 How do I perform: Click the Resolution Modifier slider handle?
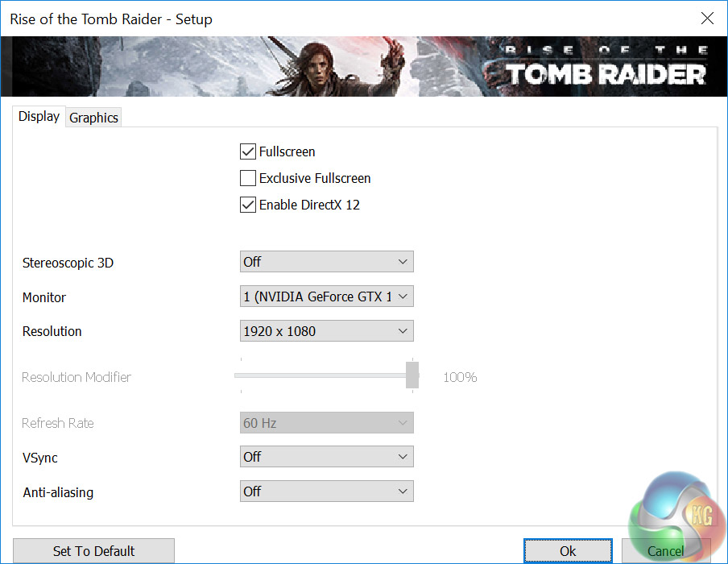click(412, 375)
